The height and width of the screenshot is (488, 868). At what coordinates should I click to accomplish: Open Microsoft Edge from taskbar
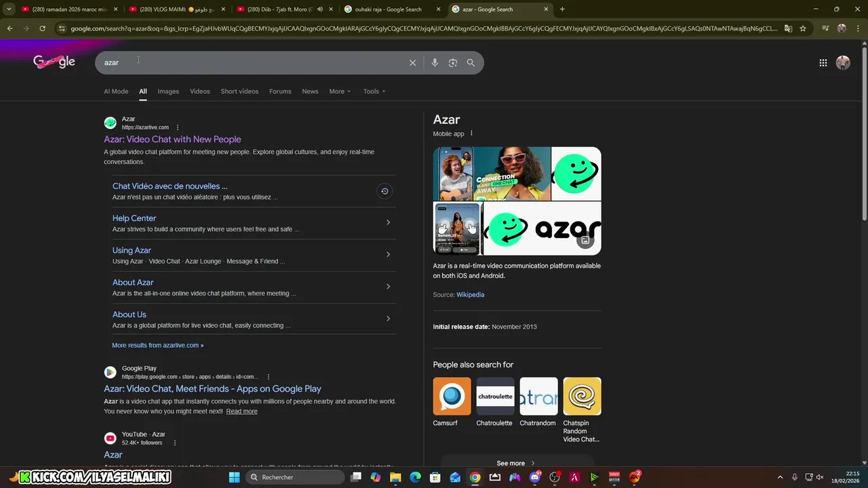coord(415,477)
